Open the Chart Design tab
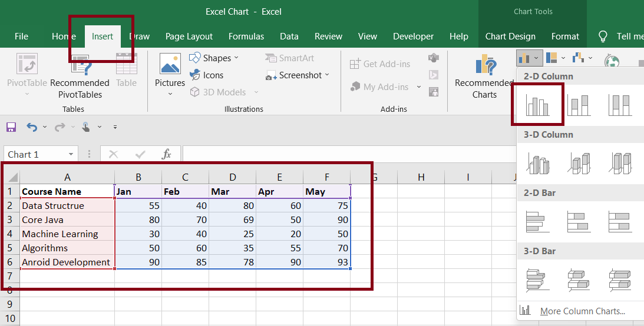The image size is (644, 326). [510, 36]
